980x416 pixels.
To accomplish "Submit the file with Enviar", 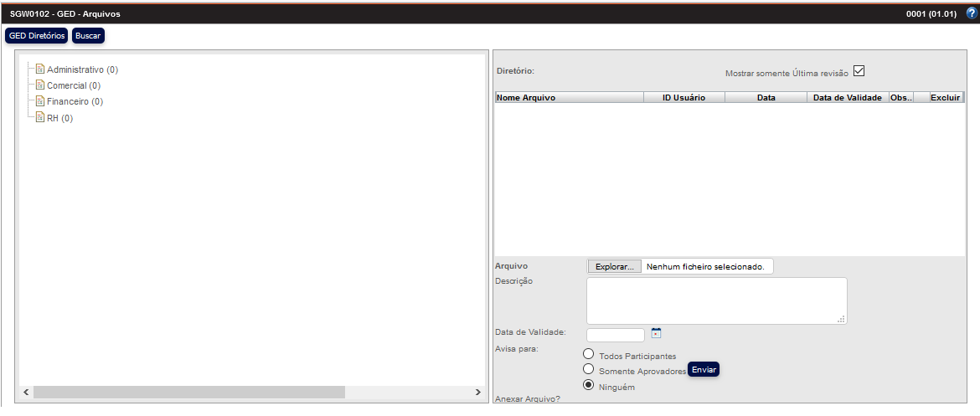I will (x=704, y=370).
